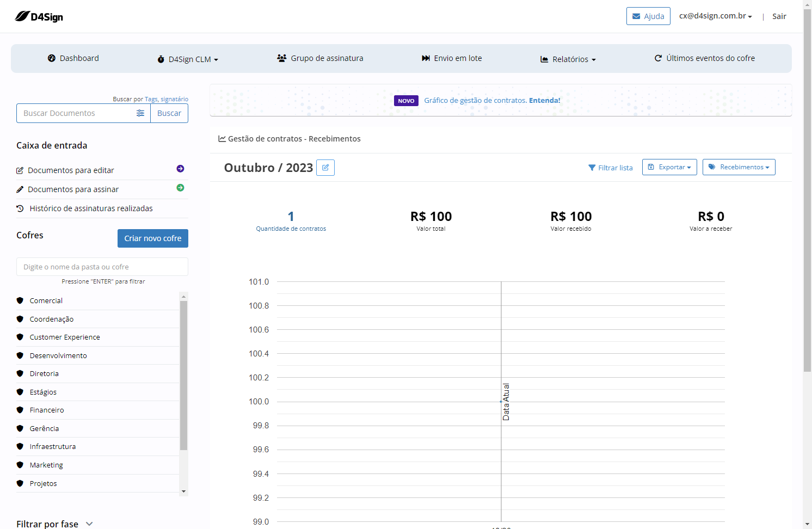Screen dimensions: 812x529
Task: Go to Dashboard
Action: click(x=73, y=58)
